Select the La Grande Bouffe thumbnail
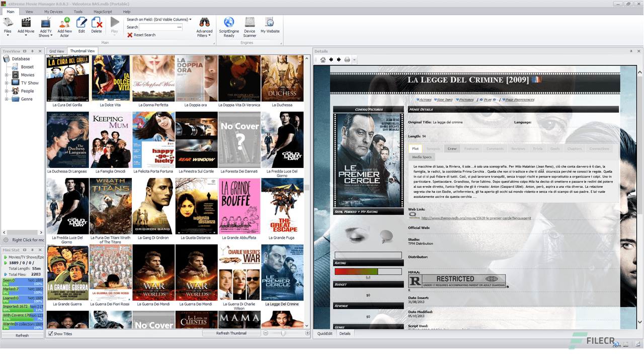This screenshot has width=644, height=362. point(239,206)
